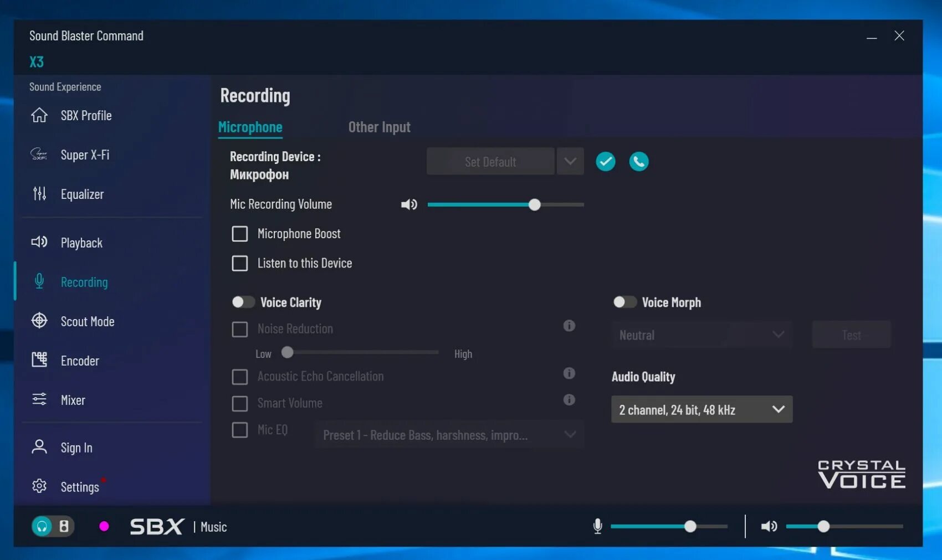Check the Noise Reduction checkbox

click(x=240, y=330)
